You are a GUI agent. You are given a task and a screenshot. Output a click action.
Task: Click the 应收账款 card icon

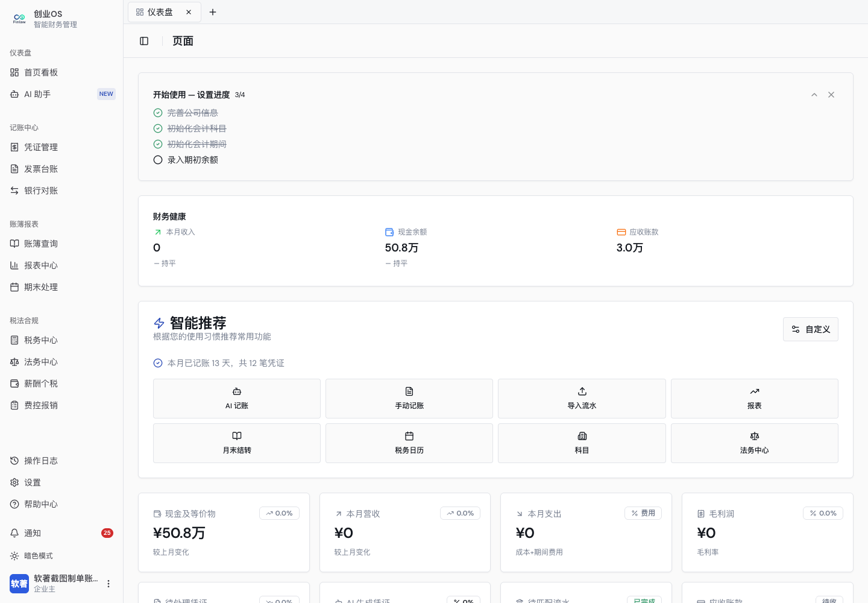(x=621, y=232)
